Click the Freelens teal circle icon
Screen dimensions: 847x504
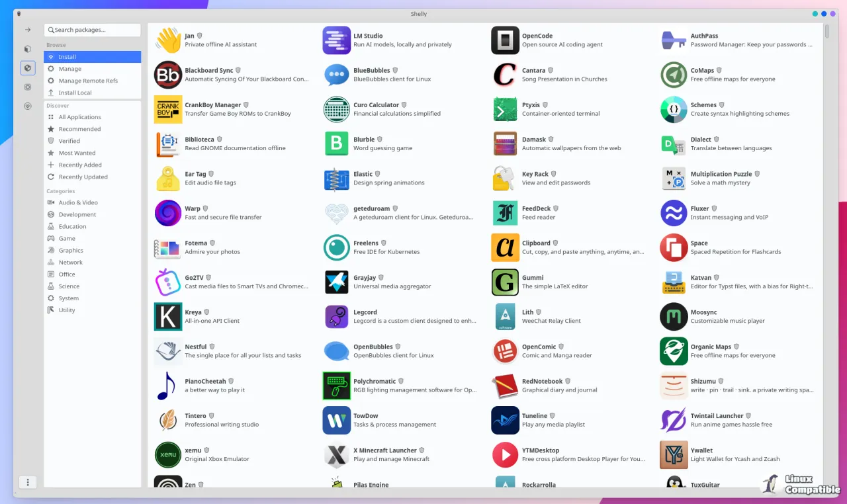point(336,247)
